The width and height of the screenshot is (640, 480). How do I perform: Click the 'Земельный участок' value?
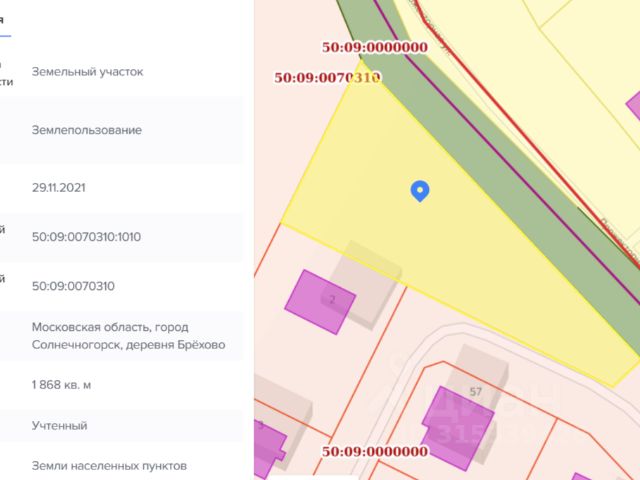click(x=88, y=72)
